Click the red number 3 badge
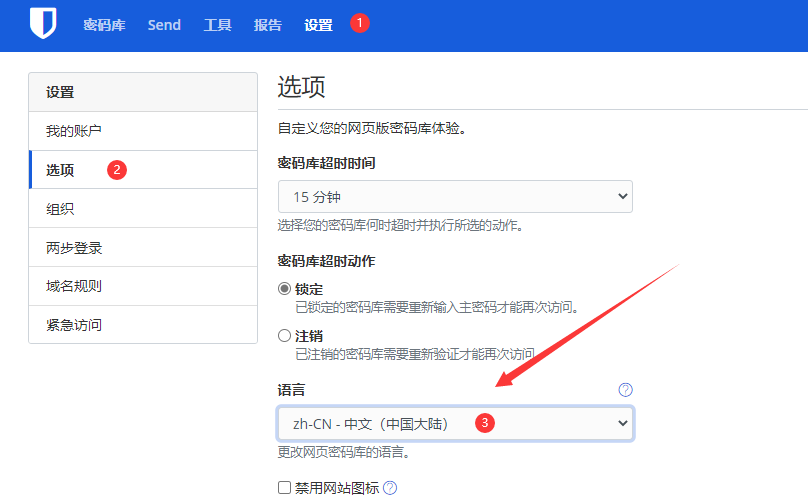The width and height of the screenshot is (808, 495). (485, 423)
